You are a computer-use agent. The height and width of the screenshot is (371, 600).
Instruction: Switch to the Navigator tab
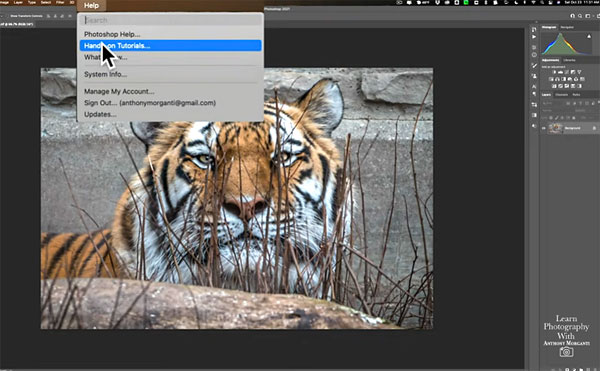click(567, 27)
